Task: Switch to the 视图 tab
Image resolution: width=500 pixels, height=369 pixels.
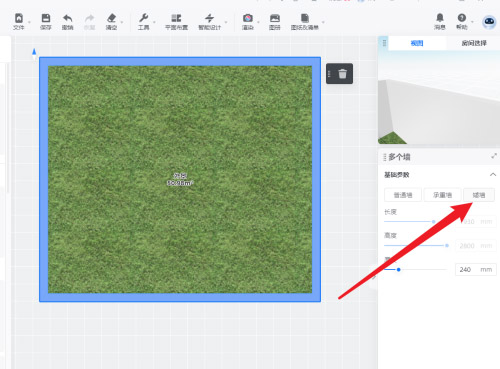Action: [417, 43]
